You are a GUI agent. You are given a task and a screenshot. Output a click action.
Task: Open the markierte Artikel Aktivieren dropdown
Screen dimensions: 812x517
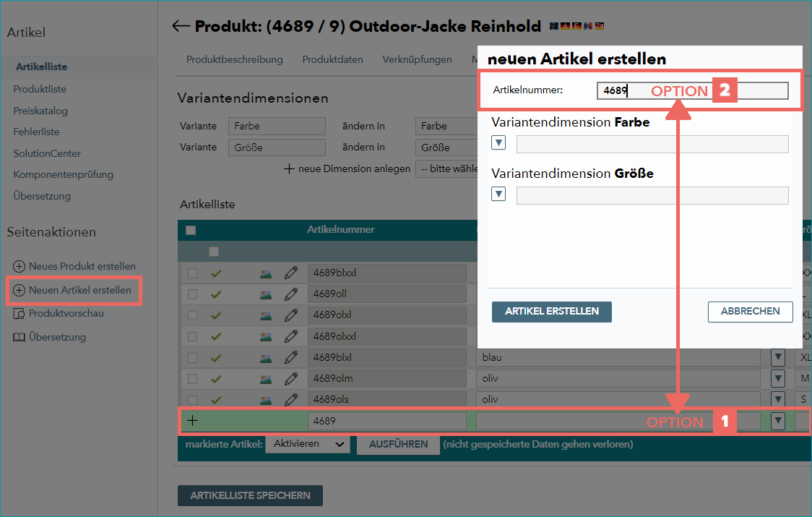[308, 445]
